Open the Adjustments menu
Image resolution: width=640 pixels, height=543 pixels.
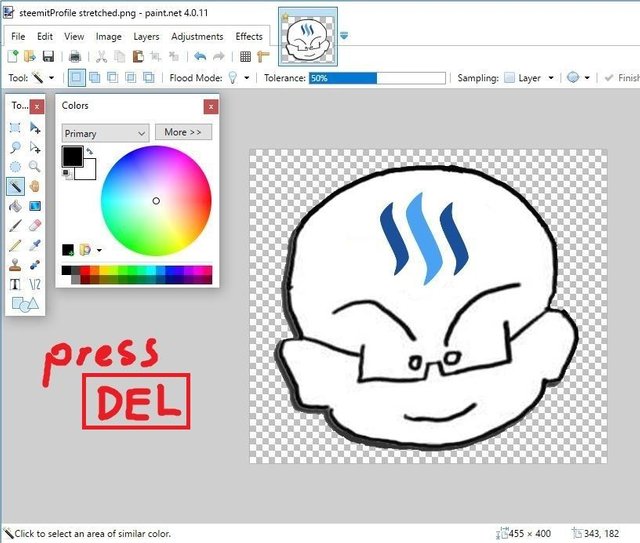coord(197,36)
